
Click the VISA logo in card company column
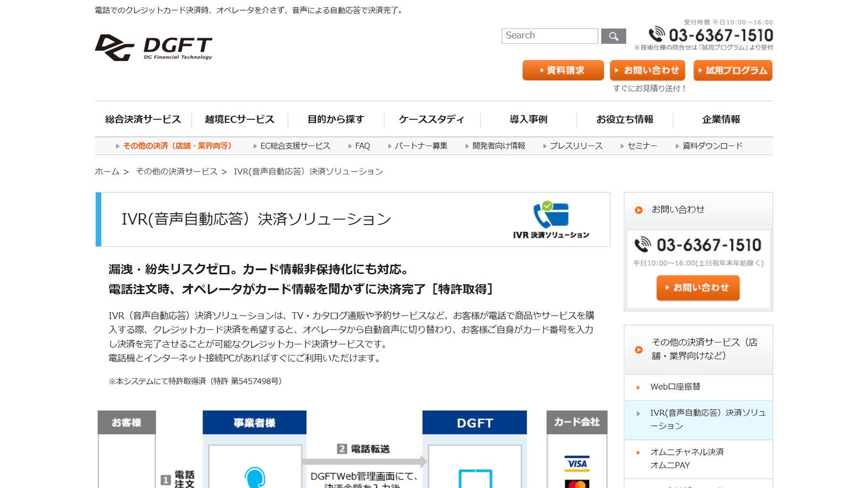coord(577,463)
